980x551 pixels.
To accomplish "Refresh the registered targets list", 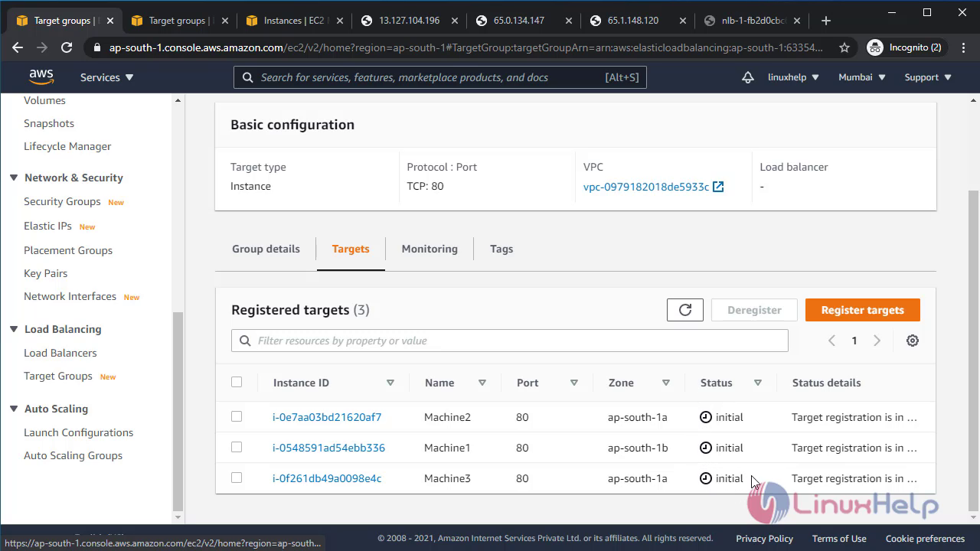I will [685, 310].
